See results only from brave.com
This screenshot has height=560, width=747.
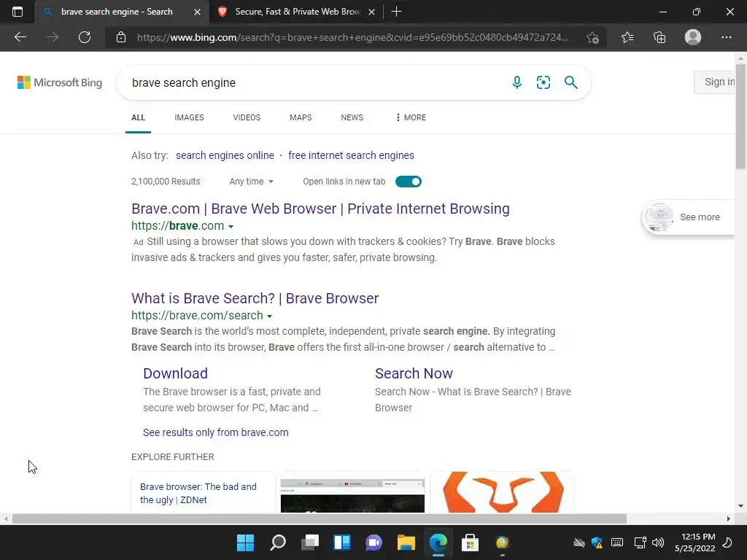(x=216, y=432)
